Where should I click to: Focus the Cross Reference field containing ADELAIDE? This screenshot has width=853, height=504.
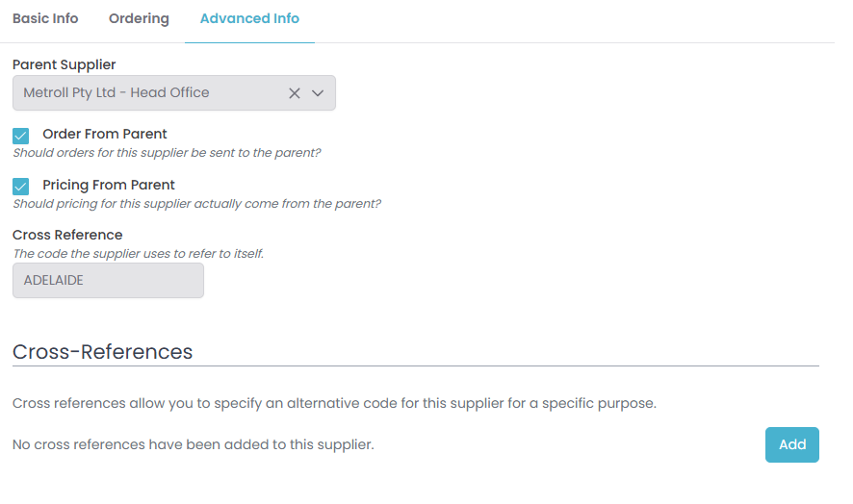[108, 281]
